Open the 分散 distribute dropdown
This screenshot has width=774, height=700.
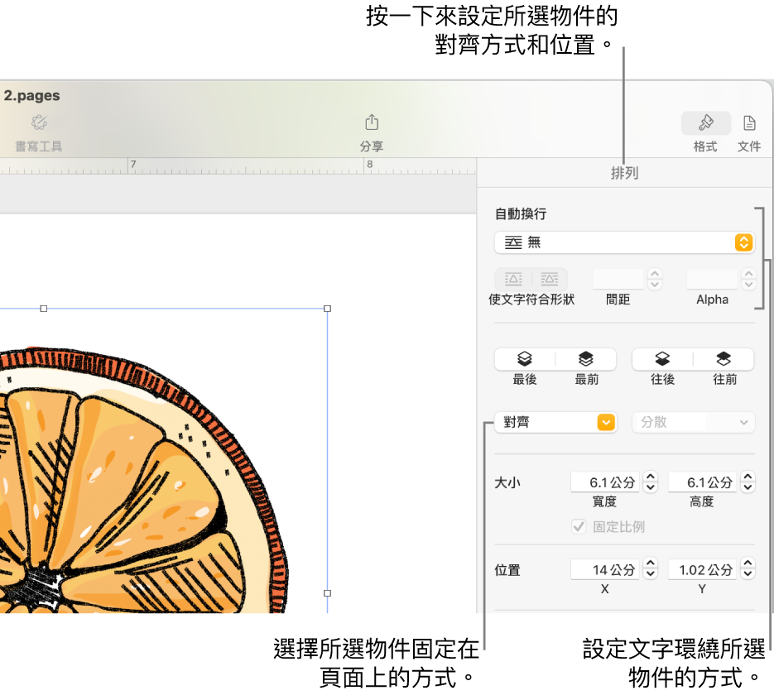[x=694, y=422]
